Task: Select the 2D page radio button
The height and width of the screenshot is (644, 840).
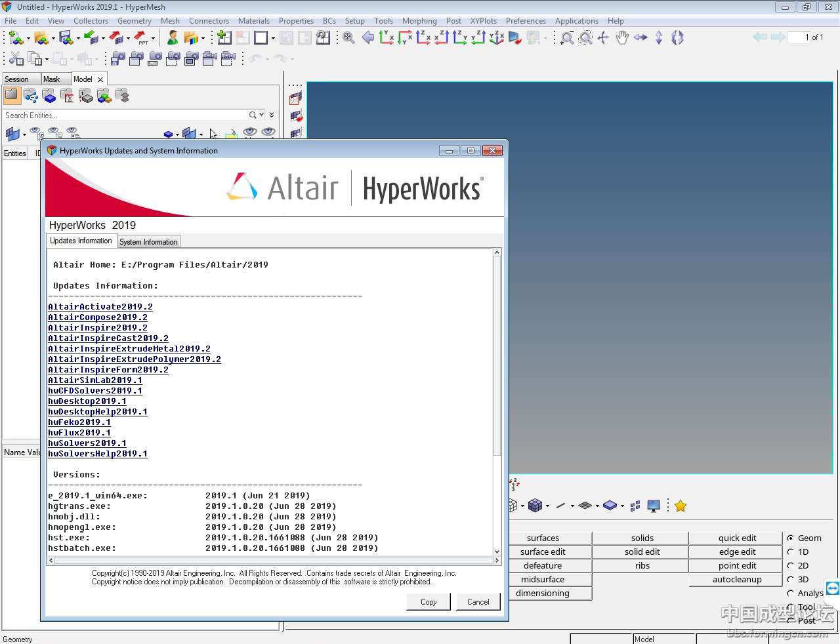Action: coord(791,565)
